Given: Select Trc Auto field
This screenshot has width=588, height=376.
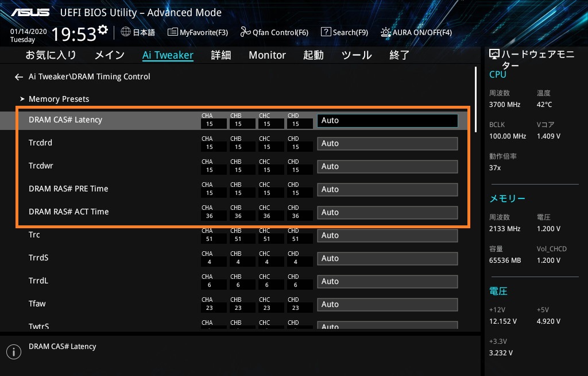Looking at the screenshot, I should point(388,236).
